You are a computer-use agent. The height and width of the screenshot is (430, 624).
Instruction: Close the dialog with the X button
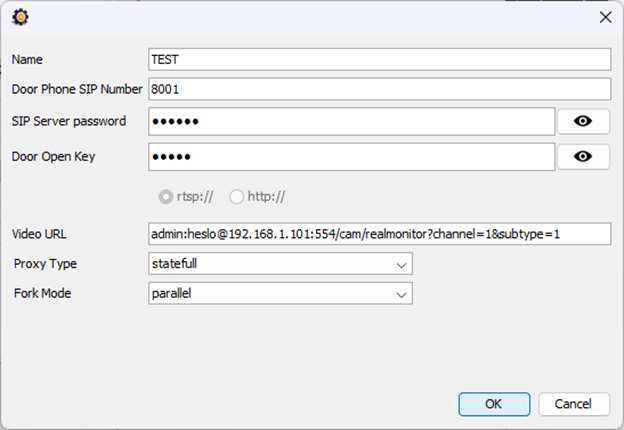604,17
